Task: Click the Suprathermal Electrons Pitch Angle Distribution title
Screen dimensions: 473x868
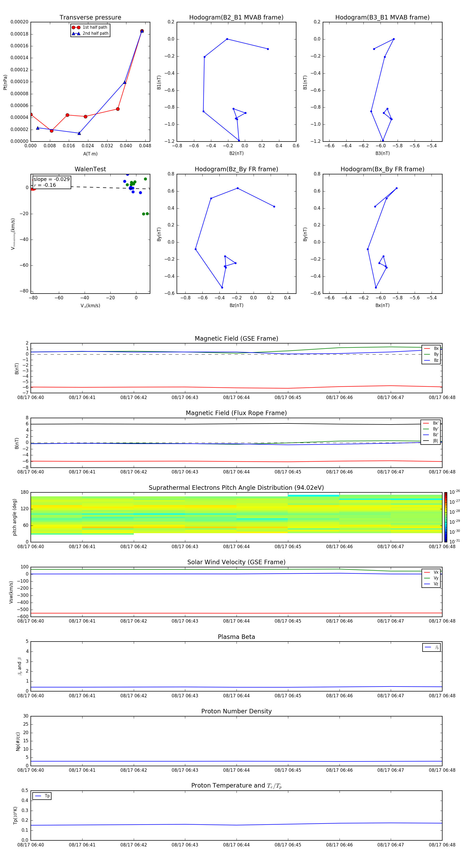Action: pyautogui.click(x=236, y=488)
